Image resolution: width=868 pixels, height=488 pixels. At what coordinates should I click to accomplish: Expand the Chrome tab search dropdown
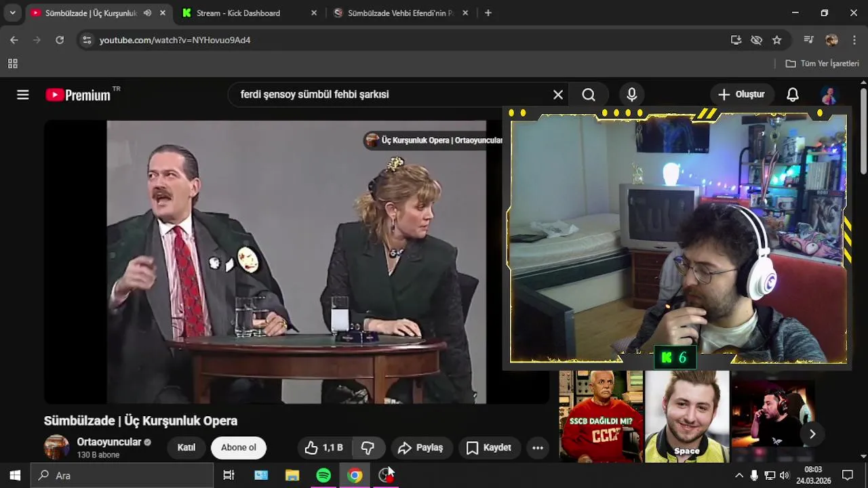coord(12,13)
